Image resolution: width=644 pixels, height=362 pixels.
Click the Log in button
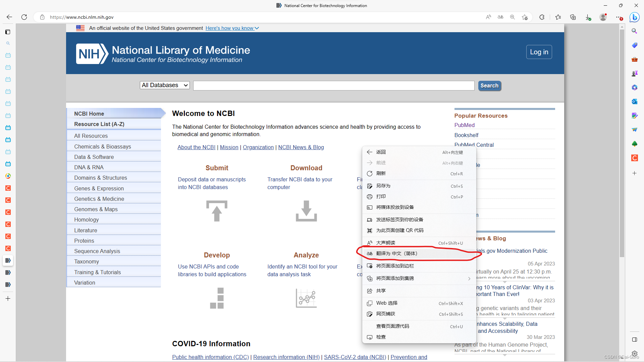click(539, 52)
